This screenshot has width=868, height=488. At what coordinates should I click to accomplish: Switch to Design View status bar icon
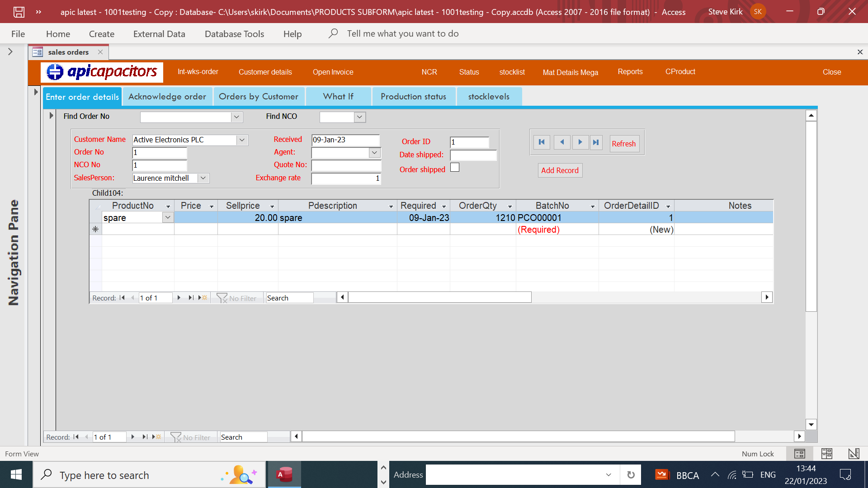(x=854, y=454)
